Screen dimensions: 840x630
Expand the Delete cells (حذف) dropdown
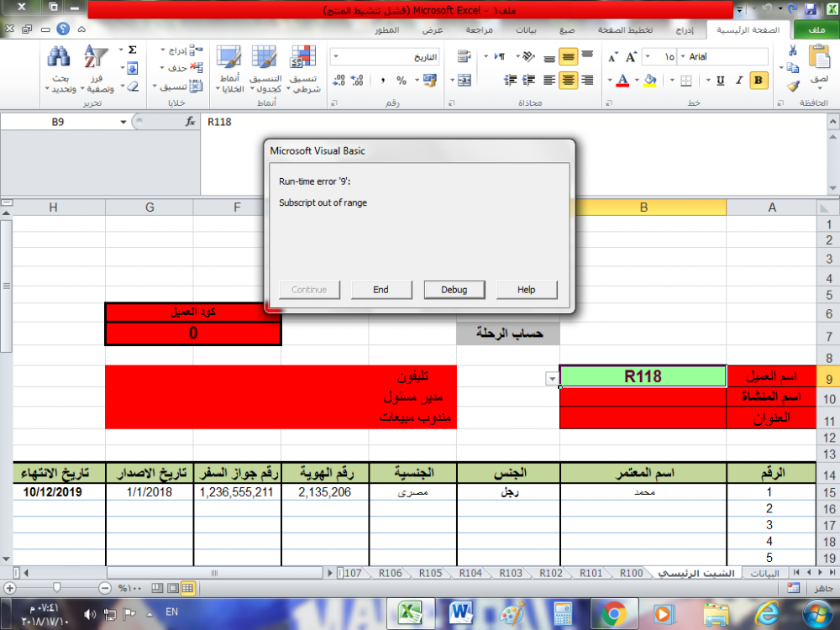coord(162,68)
